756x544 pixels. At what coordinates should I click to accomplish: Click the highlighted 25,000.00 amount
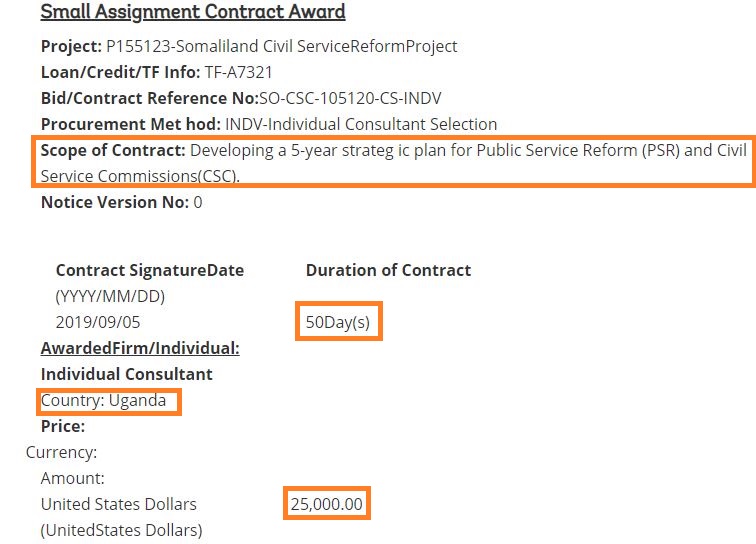tap(327, 503)
